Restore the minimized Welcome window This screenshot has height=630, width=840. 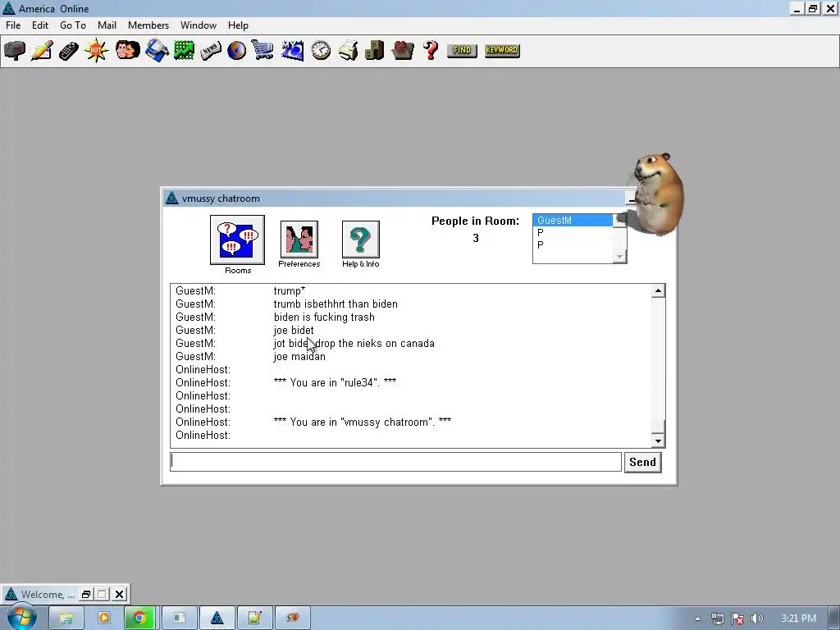(85, 594)
